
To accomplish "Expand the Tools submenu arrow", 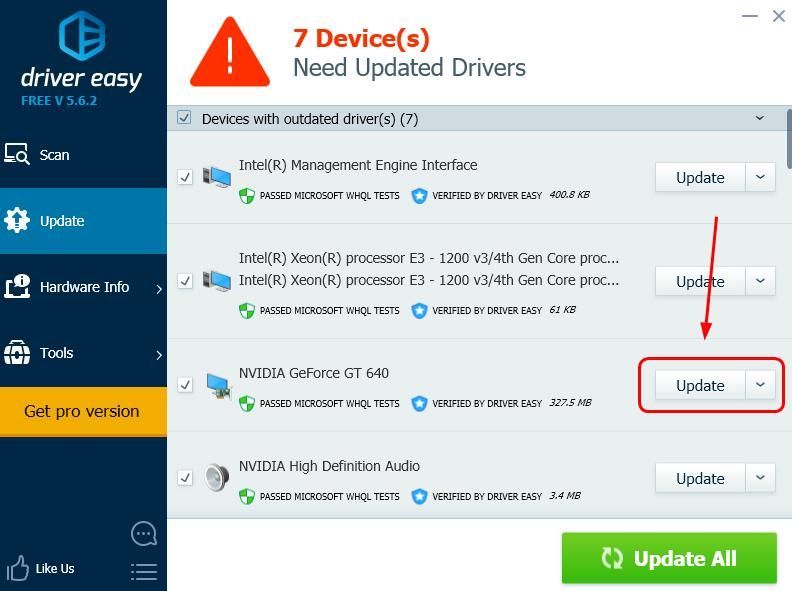I will click(x=159, y=355).
